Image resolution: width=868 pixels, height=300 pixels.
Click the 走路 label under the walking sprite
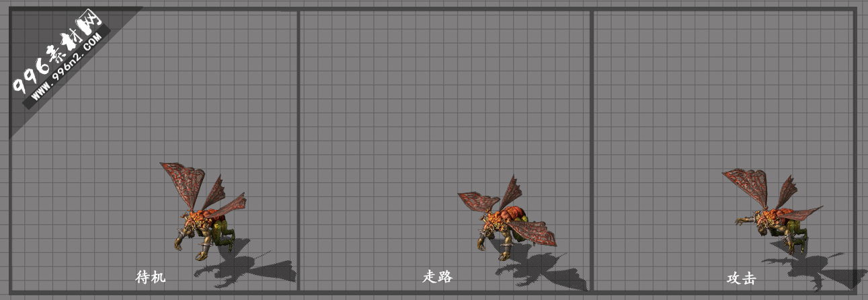click(438, 276)
